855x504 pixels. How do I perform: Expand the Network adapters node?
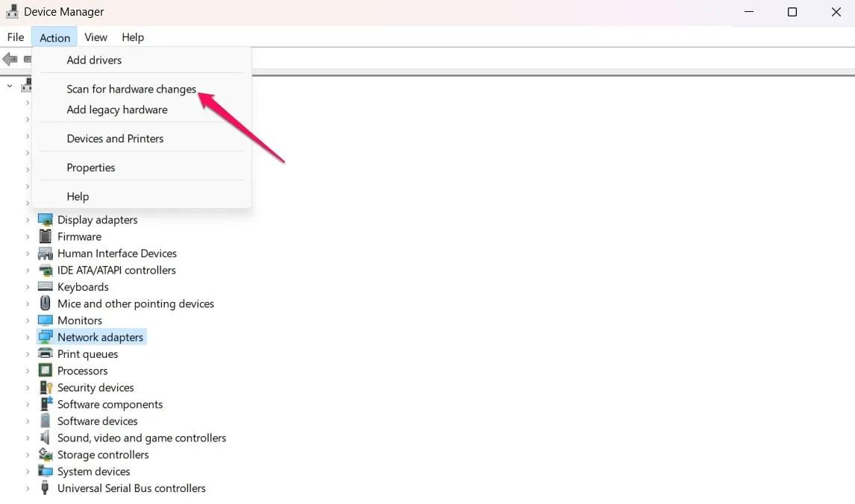(x=28, y=337)
